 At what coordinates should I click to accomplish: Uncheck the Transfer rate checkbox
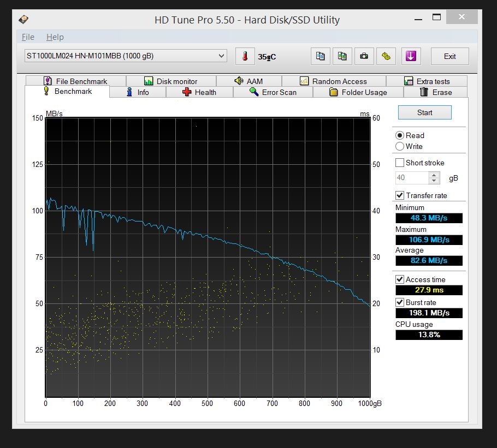[x=400, y=195]
